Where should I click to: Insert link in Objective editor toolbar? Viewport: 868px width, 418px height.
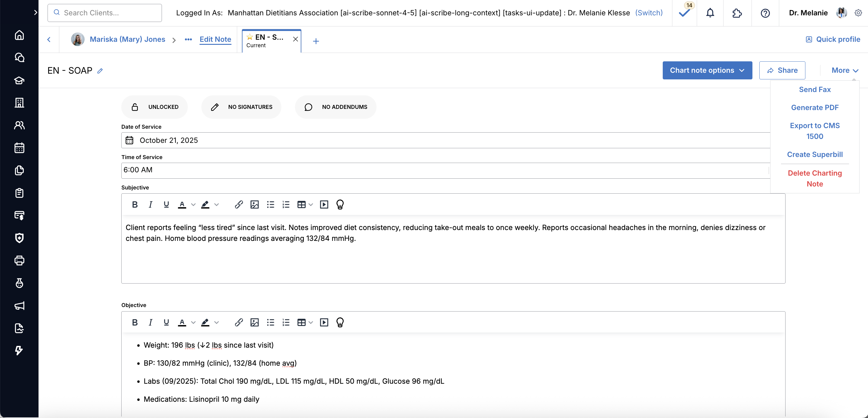pos(239,322)
